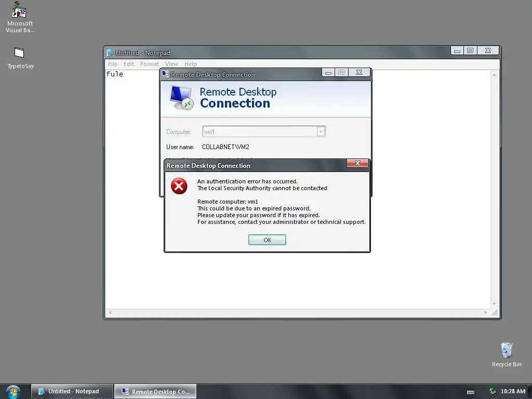The image size is (532, 399).
Task: Click the Computer field showing vm1
Action: tap(263, 131)
